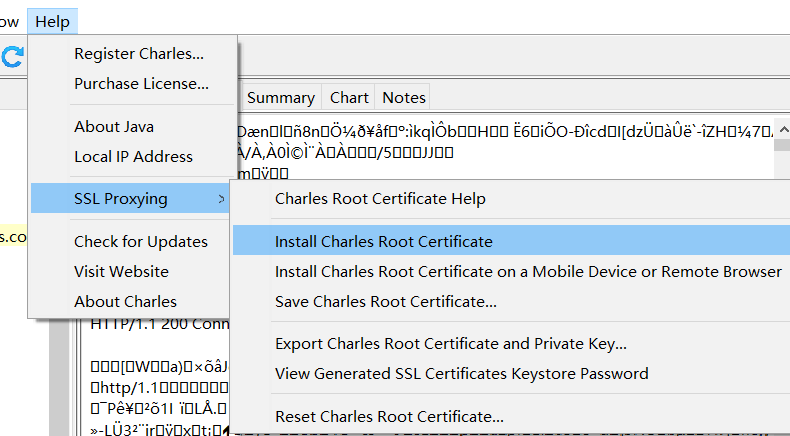Image resolution: width=790 pixels, height=436 pixels.
Task: View Generated SSL Certificates Keystore Password
Action: click(511, 373)
